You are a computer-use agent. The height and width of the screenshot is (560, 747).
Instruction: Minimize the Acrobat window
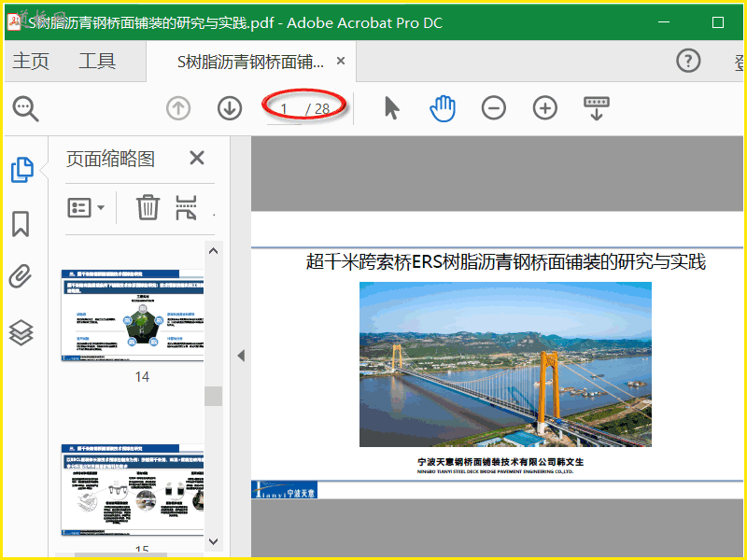tap(664, 21)
